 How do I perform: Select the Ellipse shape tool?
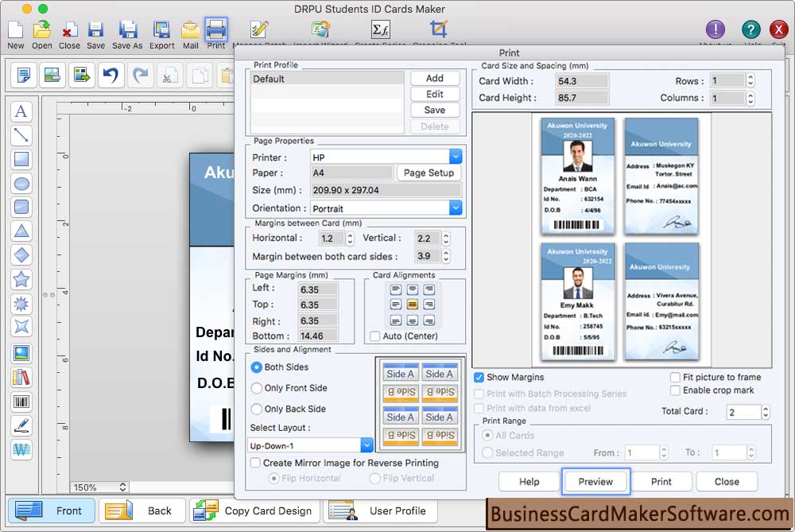[x=21, y=184]
